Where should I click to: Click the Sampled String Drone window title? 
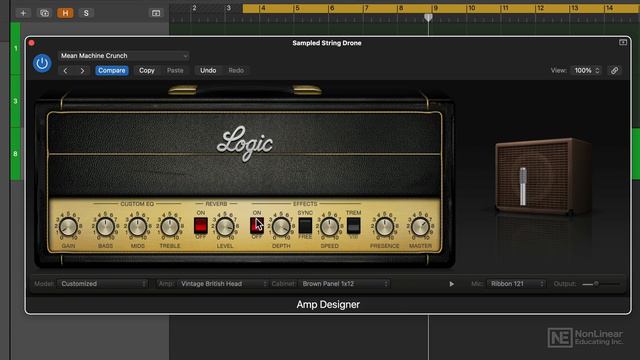[327, 43]
